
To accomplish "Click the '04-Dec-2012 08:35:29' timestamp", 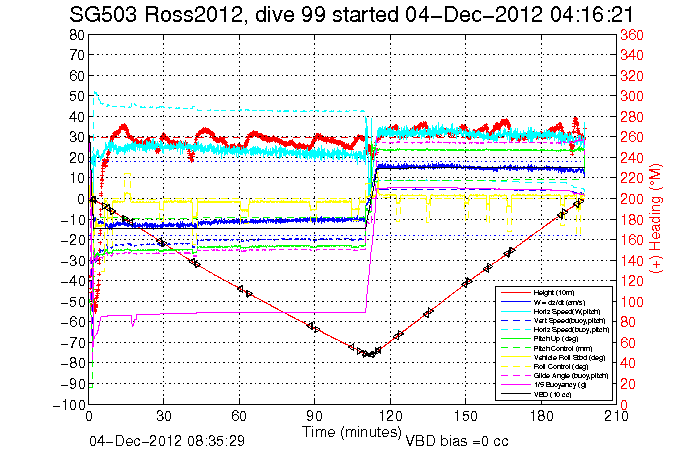I will tap(167, 441).
